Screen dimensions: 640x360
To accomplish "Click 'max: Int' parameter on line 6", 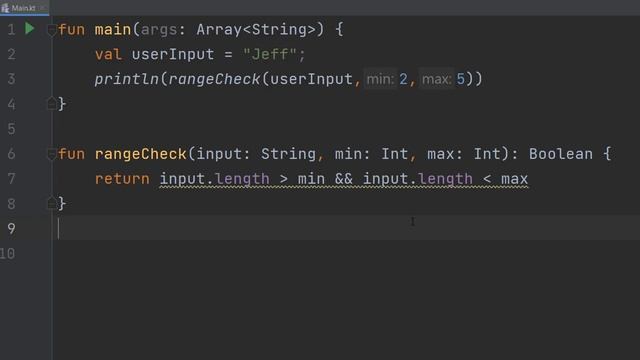I will tap(464, 154).
